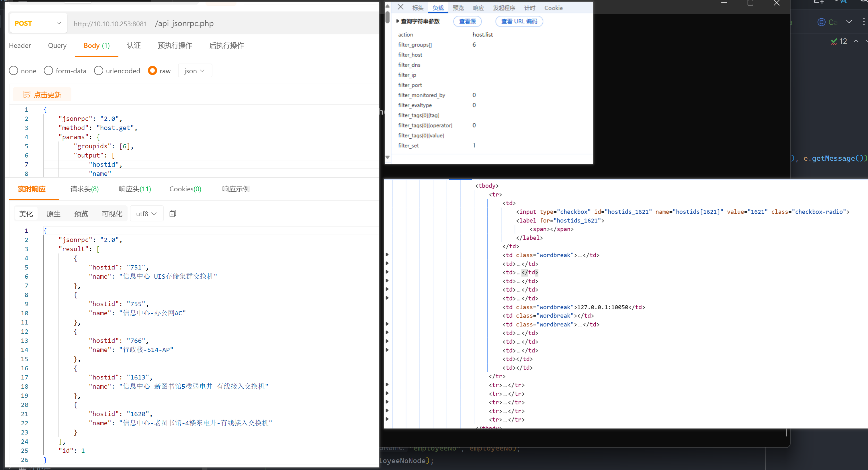The width and height of the screenshot is (868, 470).
Task: Click the tbody opening tag line
Action: click(487, 186)
